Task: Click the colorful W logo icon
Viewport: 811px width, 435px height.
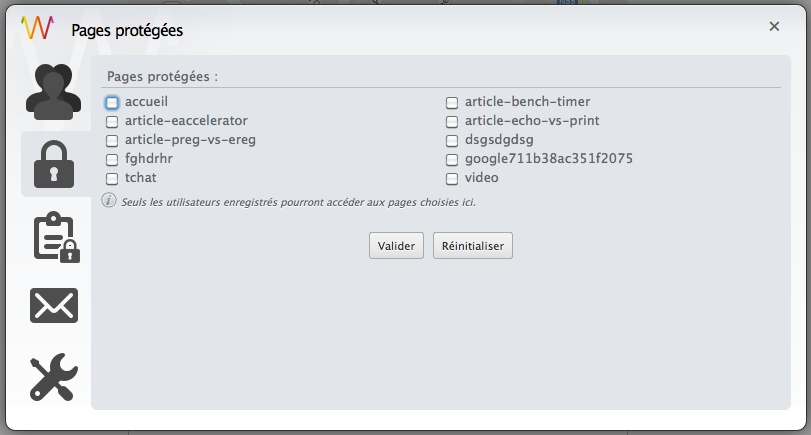Action: tap(38, 28)
